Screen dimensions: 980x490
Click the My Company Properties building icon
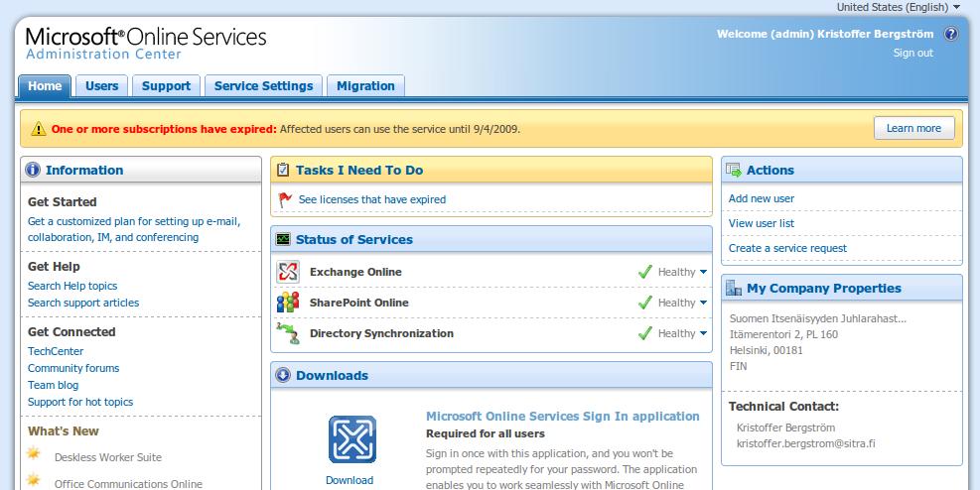(x=734, y=288)
